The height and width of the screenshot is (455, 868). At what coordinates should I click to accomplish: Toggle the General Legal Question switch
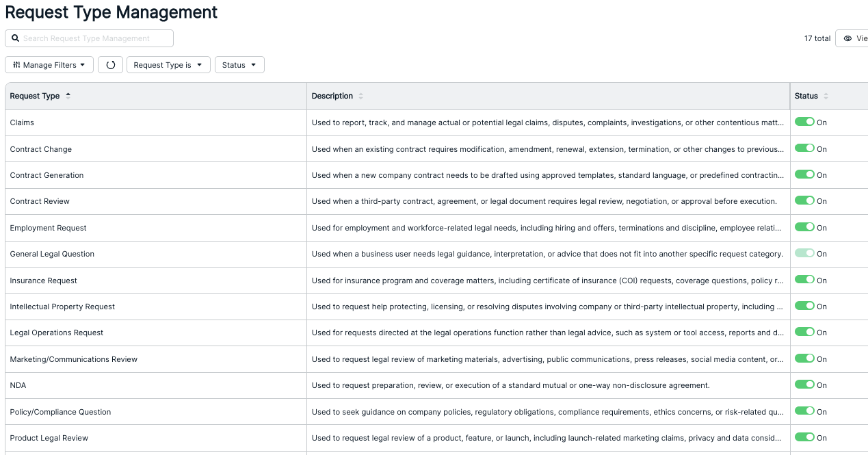804,253
